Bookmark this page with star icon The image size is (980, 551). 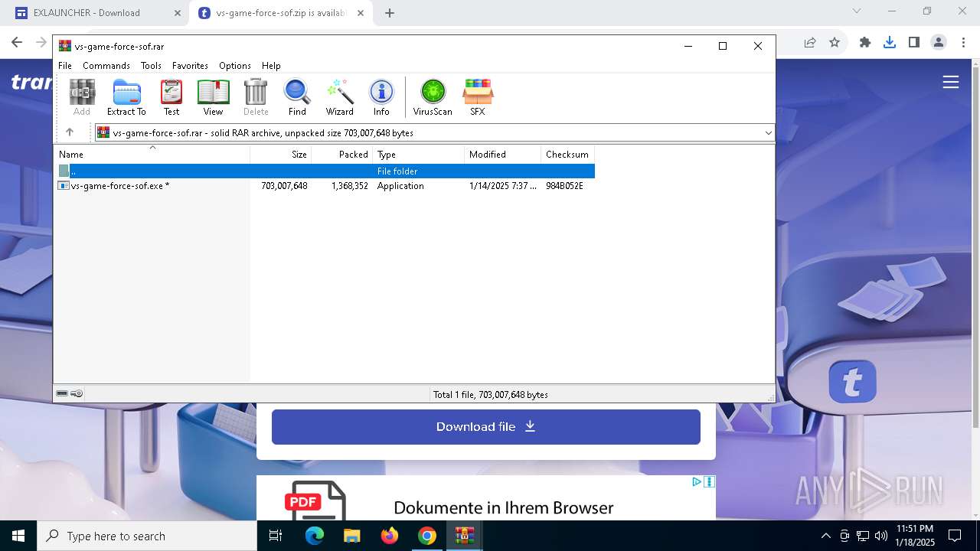pos(835,43)
